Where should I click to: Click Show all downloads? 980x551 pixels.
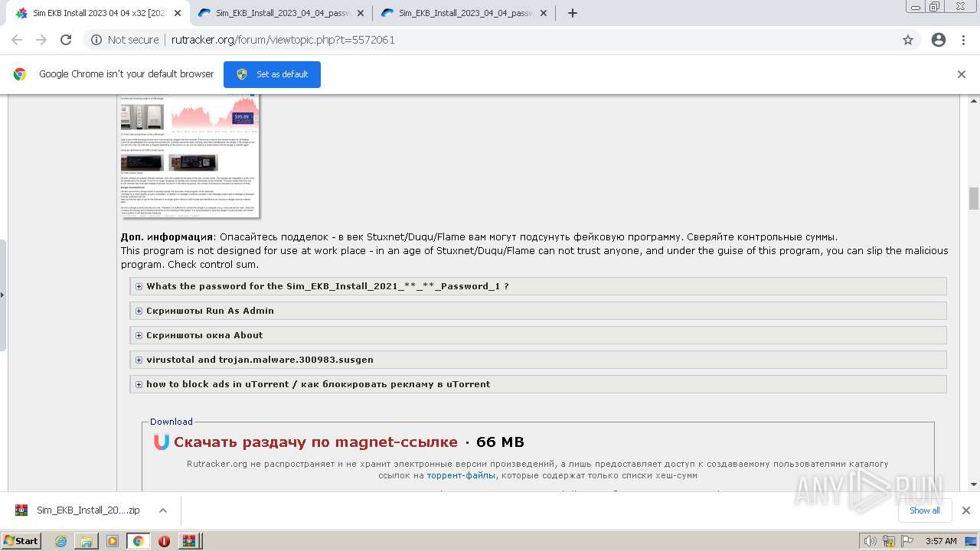[x=924, y=510]
